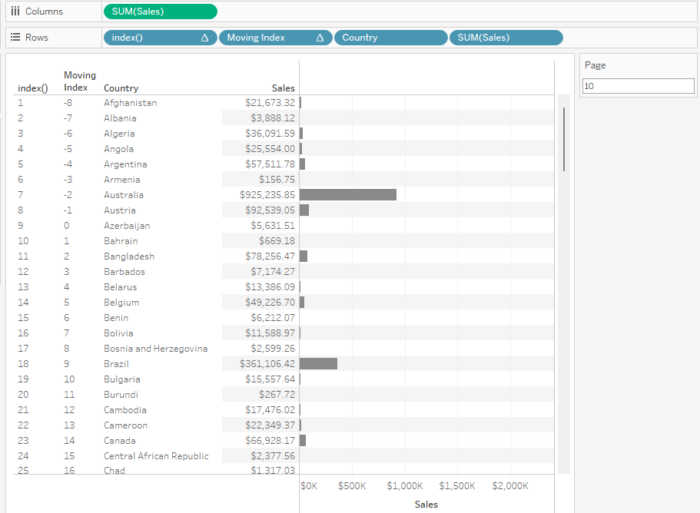The height and width of the screenshot is (513, 700).
Task: Click the Afghanistan country label
Action: (130, 103)
